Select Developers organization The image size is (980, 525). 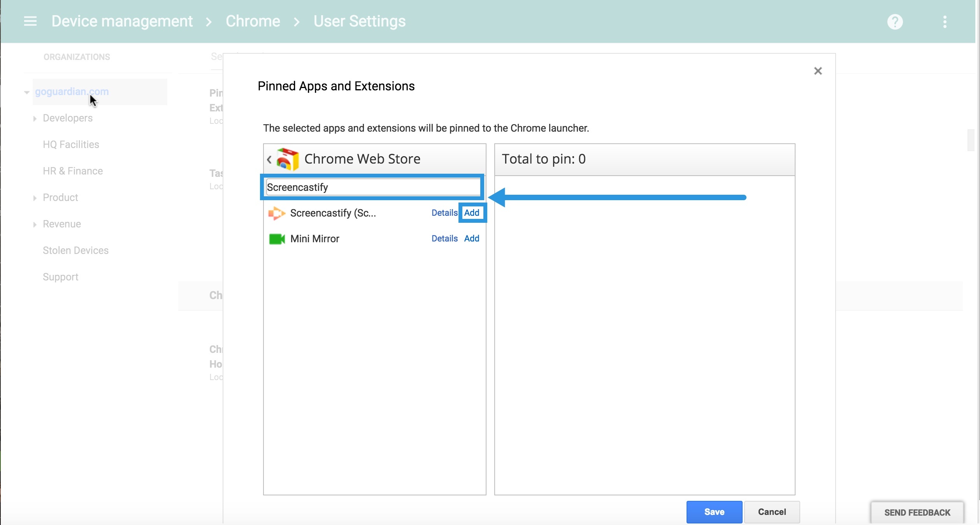[x=68, y=118]
